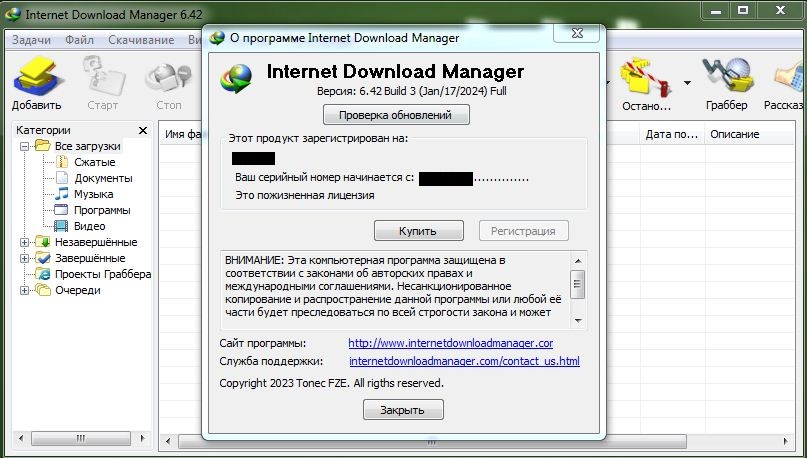Click the Проекты Граббера icon
The image size is (807, 458).
pyautogui.click(x=43, y=274)
